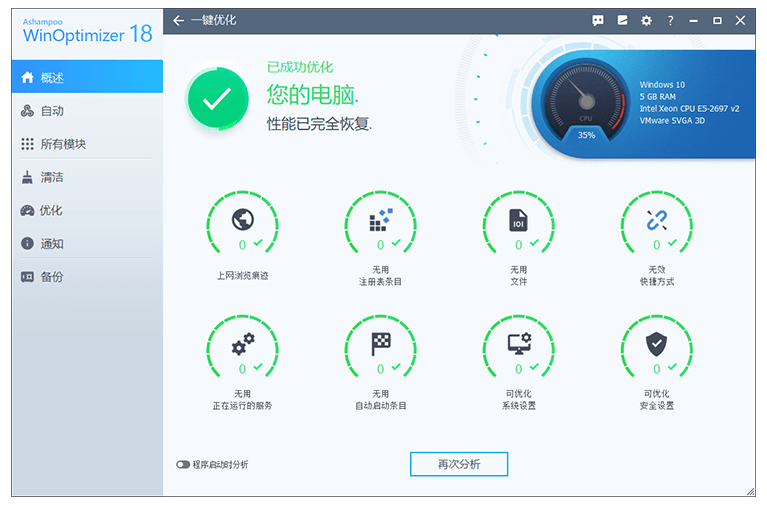
Task: Open the 自动 section in sidebar
Action: [87, 111]
